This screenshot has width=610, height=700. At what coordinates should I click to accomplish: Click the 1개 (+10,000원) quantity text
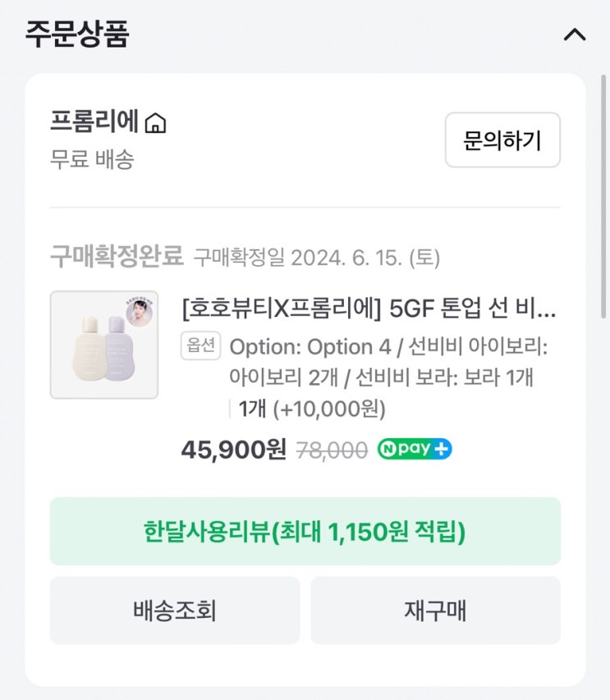click(311, 408)
